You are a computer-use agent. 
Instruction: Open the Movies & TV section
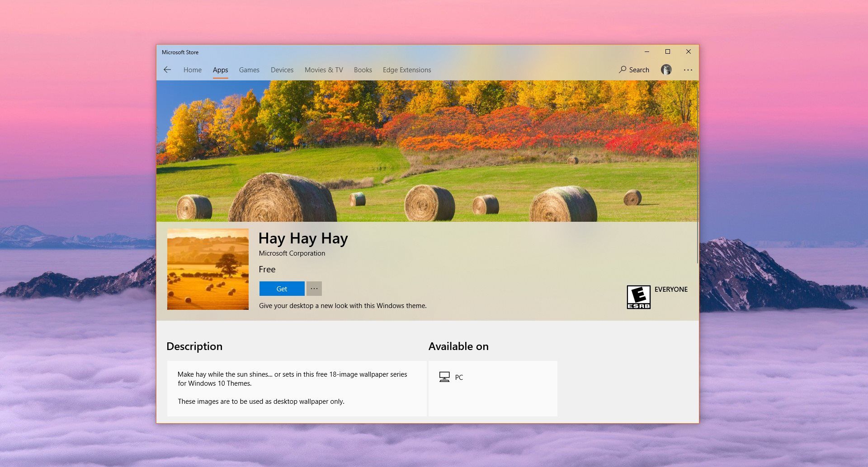point(323,70)
